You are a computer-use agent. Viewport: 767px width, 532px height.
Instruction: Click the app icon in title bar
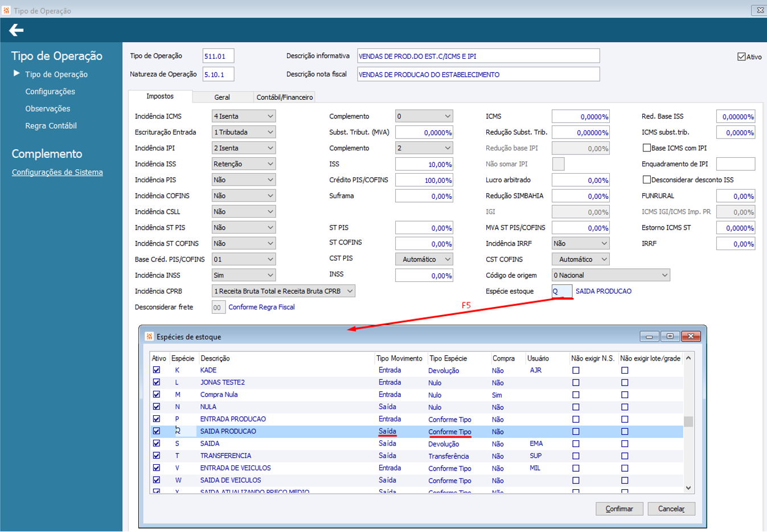click(6, 10)
